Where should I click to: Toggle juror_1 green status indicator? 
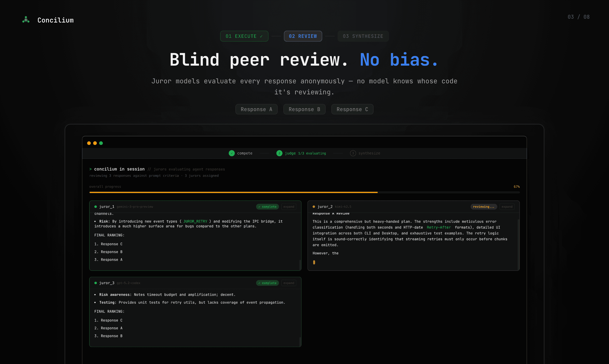[x=95, y=206]
